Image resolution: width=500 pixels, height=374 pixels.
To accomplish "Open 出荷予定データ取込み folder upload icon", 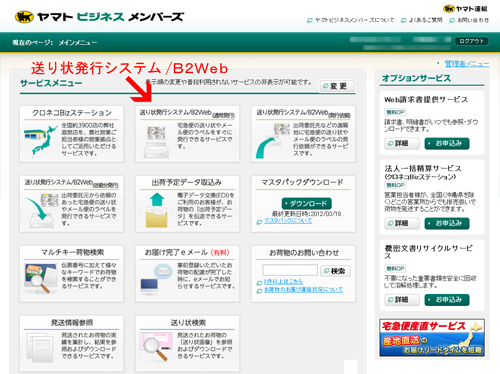I will [x=157, y=210].
